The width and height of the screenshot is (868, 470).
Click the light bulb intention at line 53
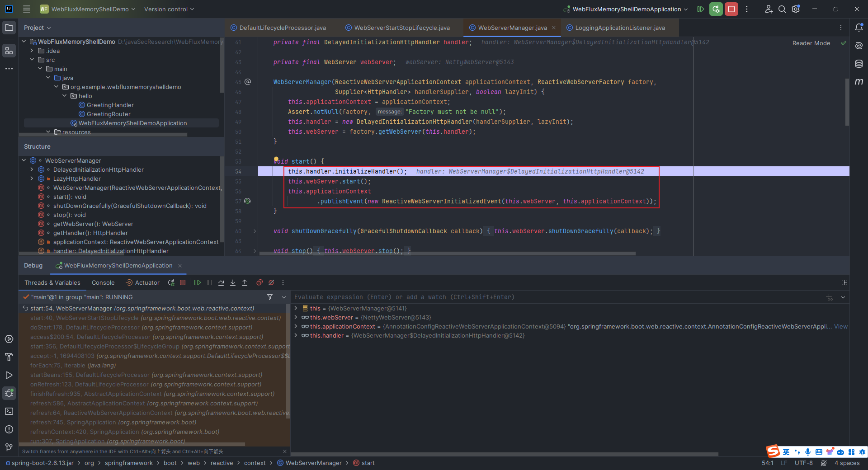276,160
